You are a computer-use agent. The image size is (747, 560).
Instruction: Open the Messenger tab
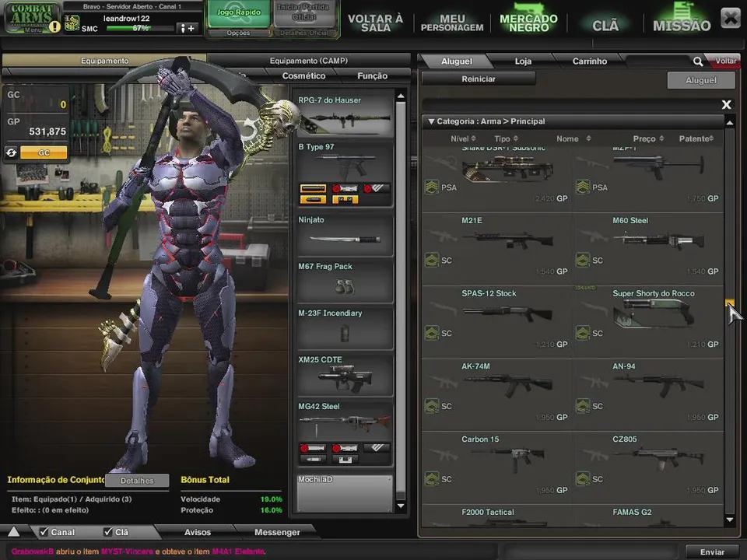pos(277,532)
